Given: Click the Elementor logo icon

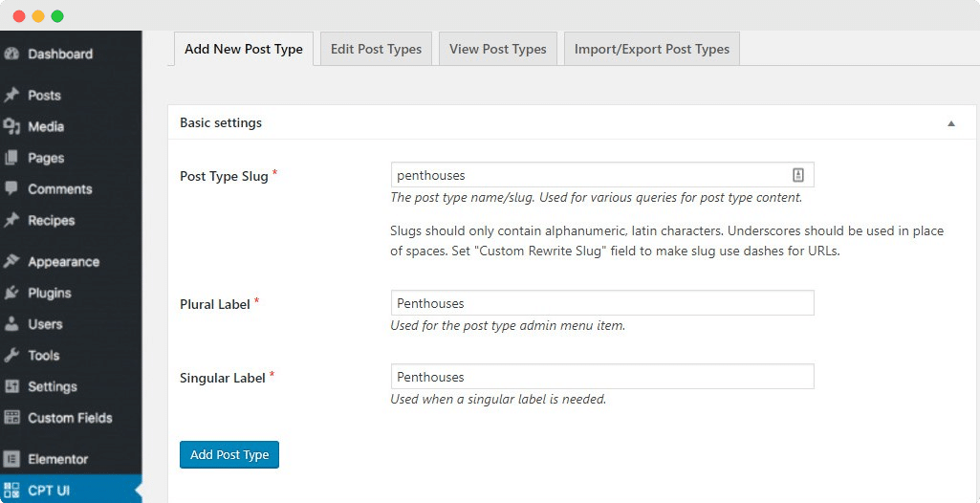Looking at the screenshot, I should (x=11, y=459).
